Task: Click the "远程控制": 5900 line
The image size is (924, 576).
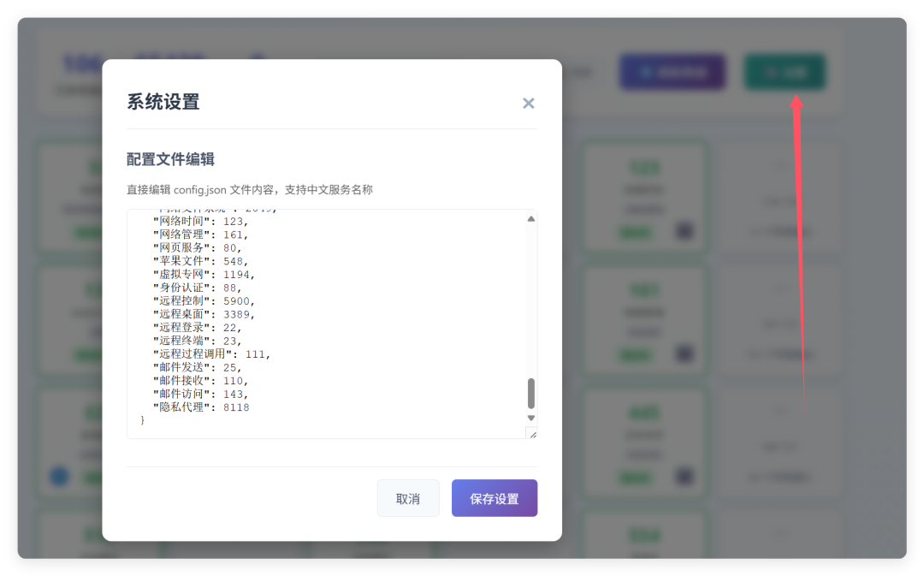Action: tap(204, 300)
